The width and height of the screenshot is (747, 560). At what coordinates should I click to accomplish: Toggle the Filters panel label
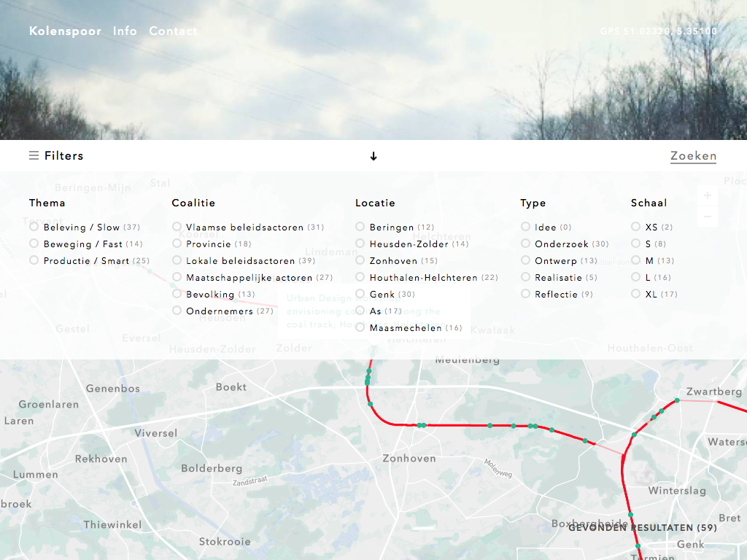(x=64, y=156)
